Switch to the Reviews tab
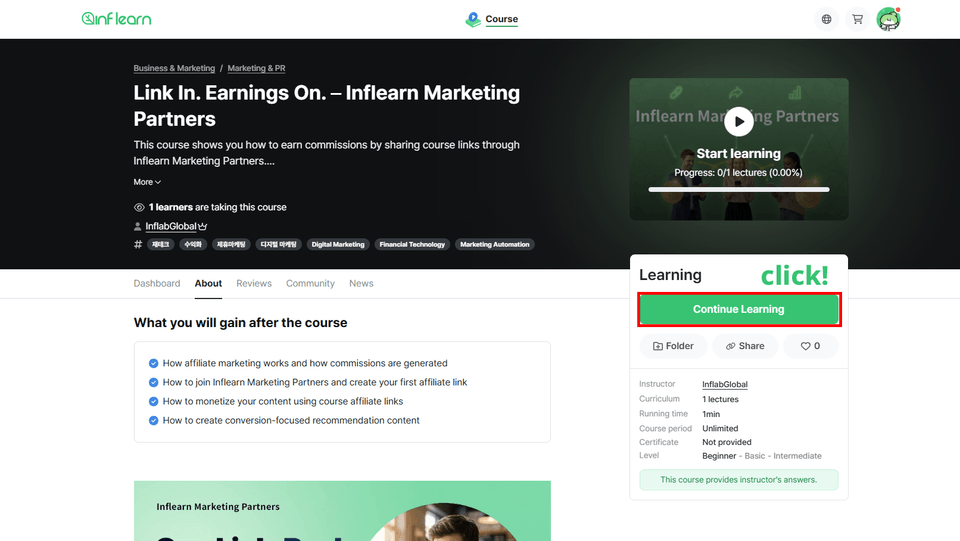Viewport: 960px width, 541px height. [253, 283]
